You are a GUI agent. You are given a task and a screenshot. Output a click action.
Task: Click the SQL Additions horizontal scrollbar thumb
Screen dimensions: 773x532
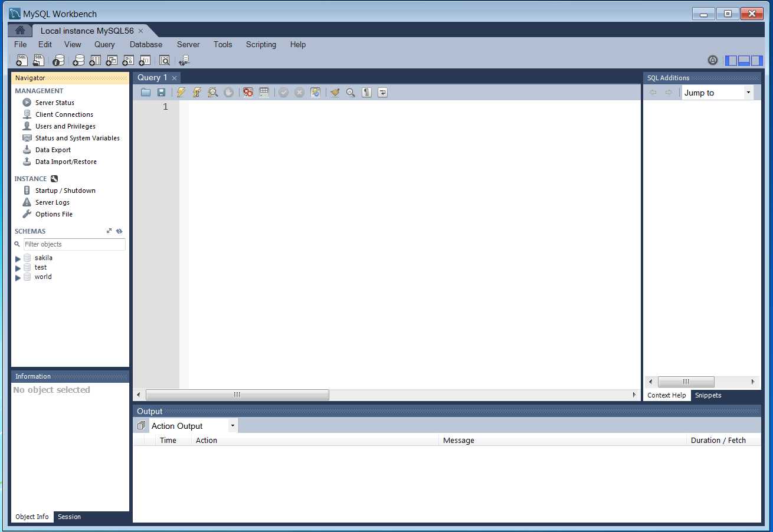click(686, 382)
